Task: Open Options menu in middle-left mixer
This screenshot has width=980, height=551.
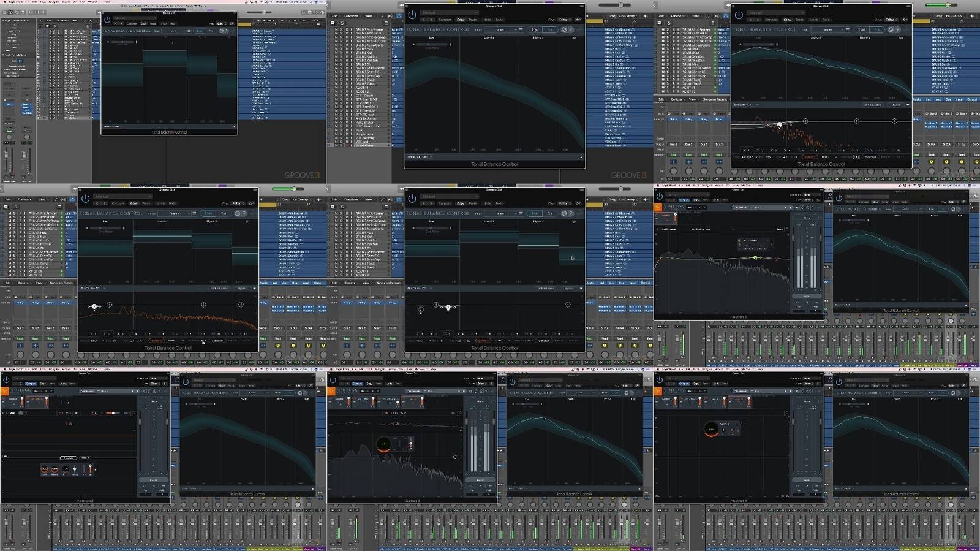Action: pos(23,283)
